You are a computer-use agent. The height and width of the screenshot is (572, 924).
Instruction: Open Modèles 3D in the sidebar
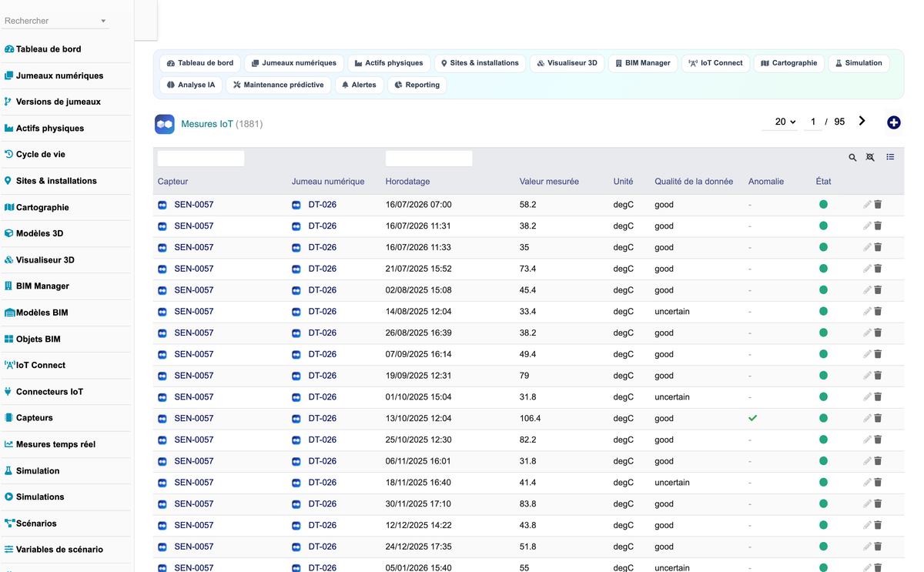39,233
